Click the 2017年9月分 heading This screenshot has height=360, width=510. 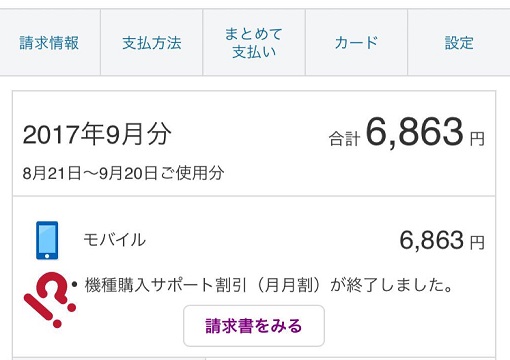click(x=97, y=134)
